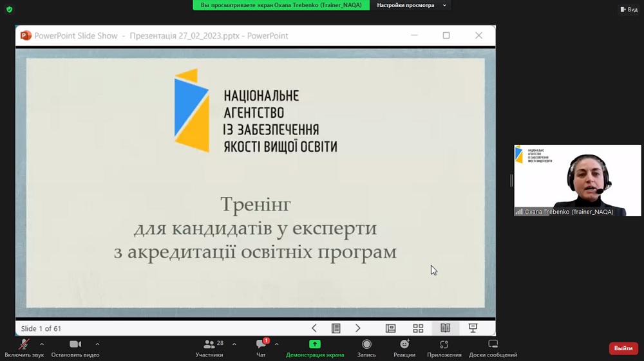Switch to Normal view icon in PowerPoint

[391, 328]
